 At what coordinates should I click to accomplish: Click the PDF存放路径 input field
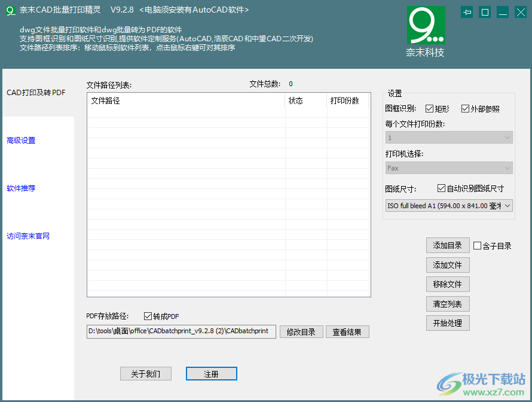pos(181,331)
